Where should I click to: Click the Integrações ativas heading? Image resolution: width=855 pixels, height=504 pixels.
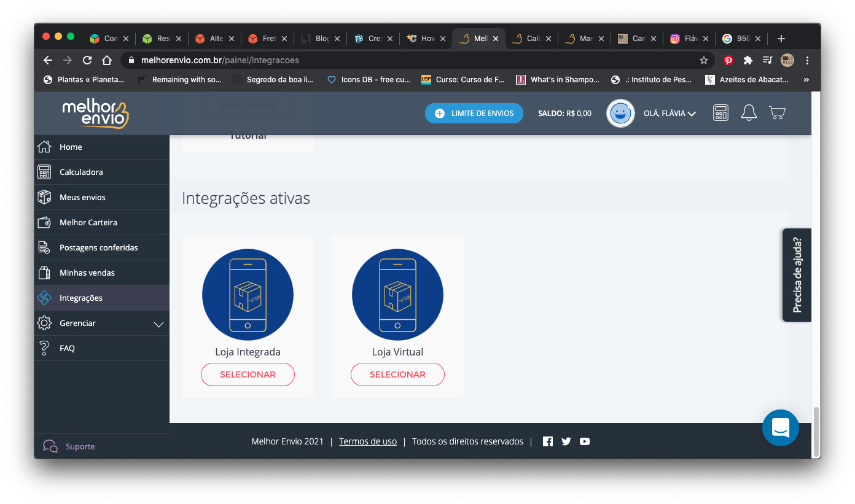[246, 198]
